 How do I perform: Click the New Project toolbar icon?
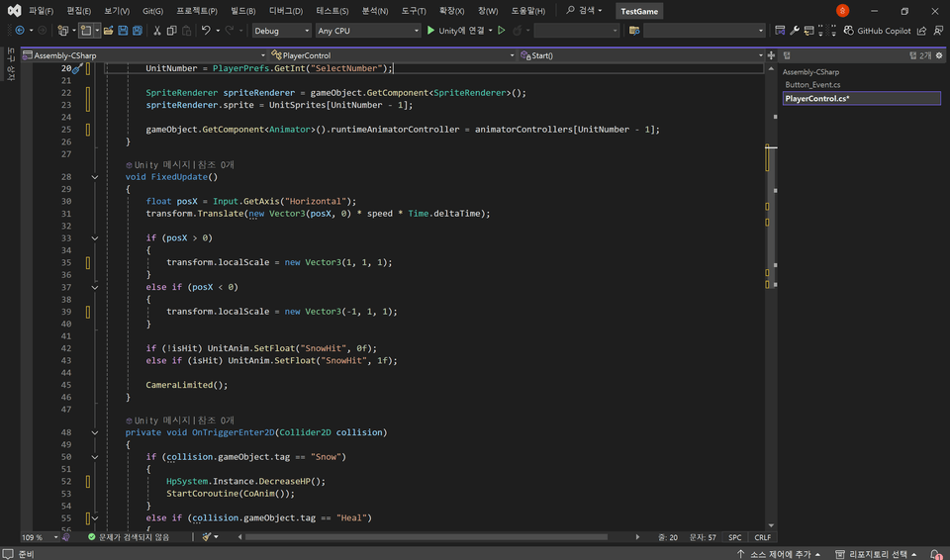click(x=63, y=31)
